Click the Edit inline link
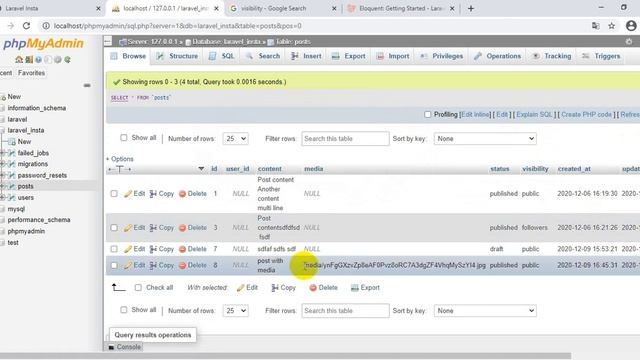The image size is (640, 360). point(475,114)
